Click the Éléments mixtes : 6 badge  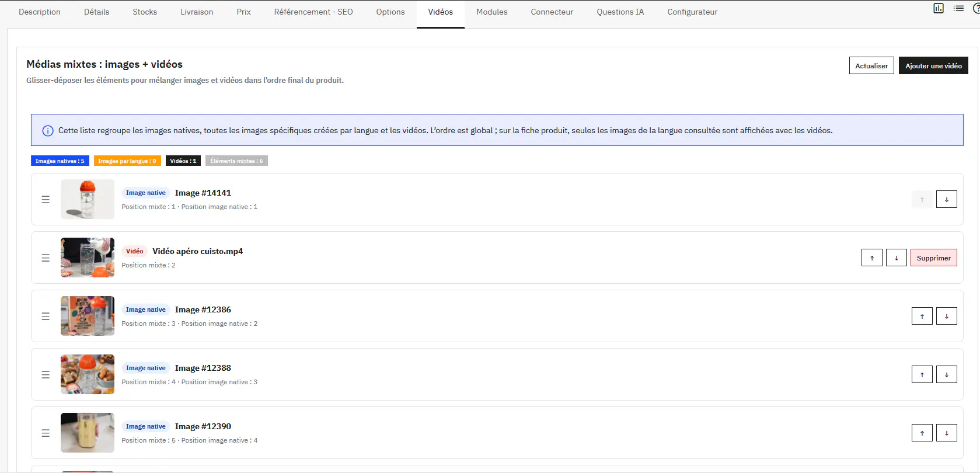click(x=236, y=161)
